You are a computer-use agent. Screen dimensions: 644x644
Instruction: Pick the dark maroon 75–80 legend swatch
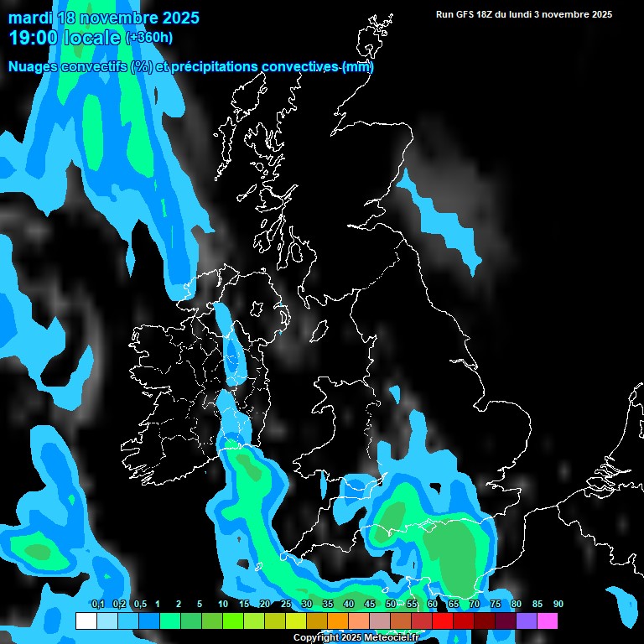(x=506, y=621)
